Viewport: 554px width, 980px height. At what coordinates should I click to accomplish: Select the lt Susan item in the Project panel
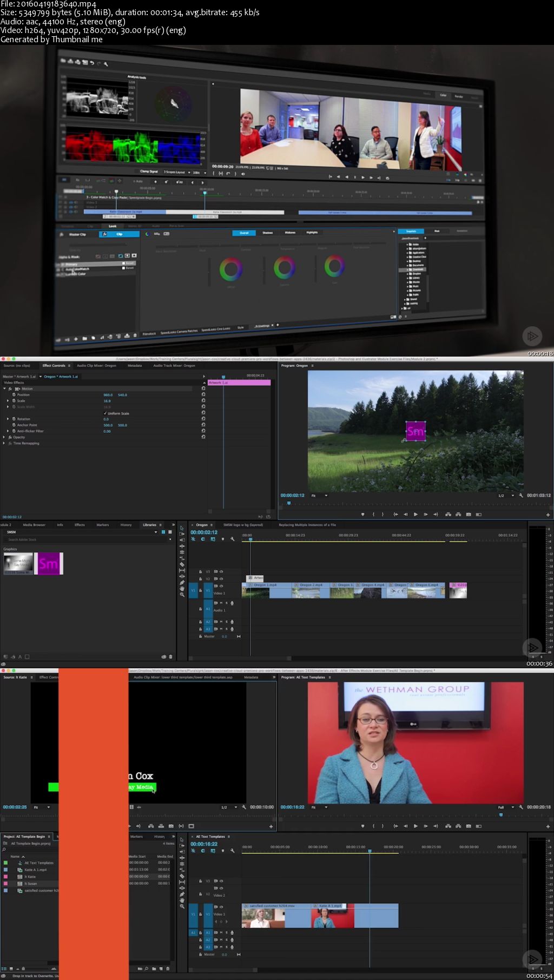click(x=31, y=884)
